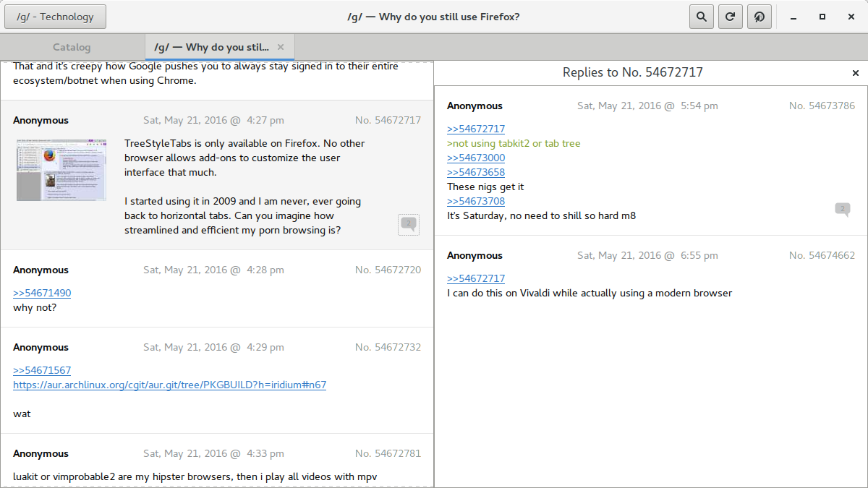Click the greentext '>not using tabkit2 or tab tree'

point(514,143)
